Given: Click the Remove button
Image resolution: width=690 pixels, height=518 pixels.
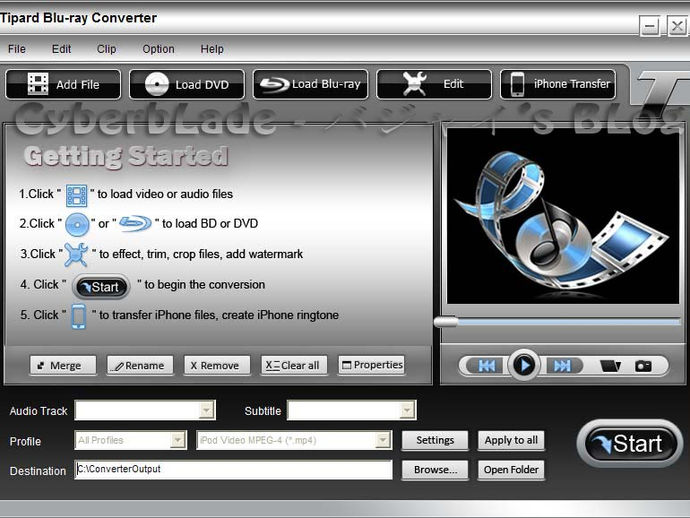Looking at the screenshot, I should (217, 365).
